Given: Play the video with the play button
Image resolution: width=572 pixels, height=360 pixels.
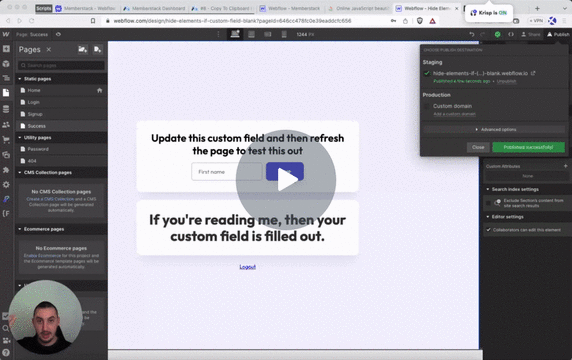Looking at the screenshot, I should 286,180.
